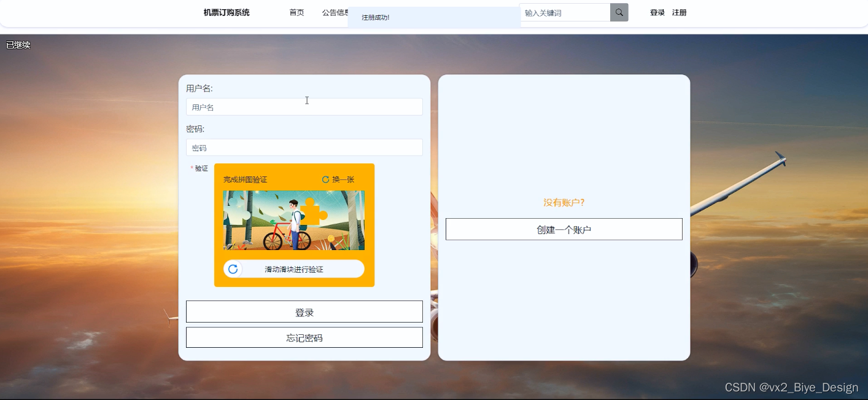
Task: Focus the 用户名 input field
Action: click(x=304, y=107)
